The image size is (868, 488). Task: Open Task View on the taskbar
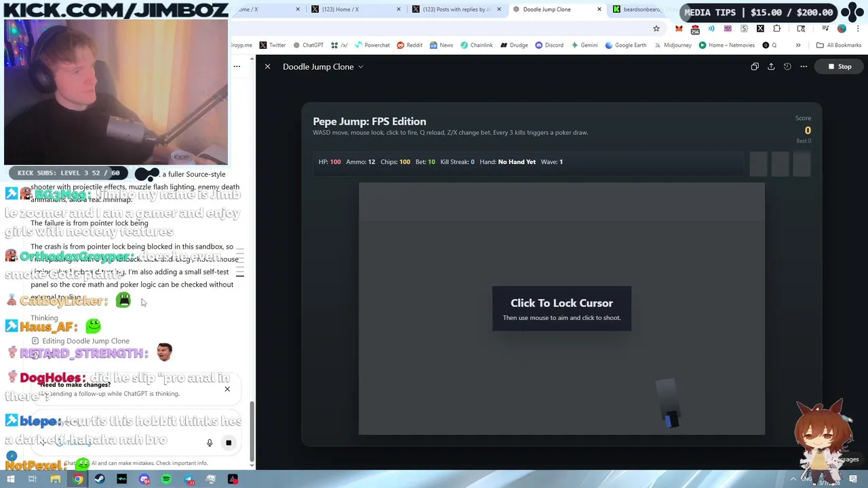coord(33,479)
